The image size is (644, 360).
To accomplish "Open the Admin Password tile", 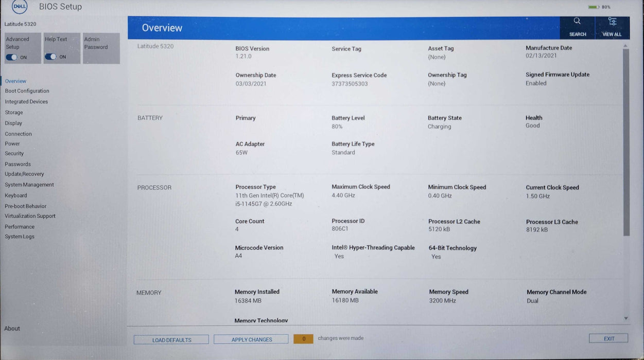I will [101, 48].
